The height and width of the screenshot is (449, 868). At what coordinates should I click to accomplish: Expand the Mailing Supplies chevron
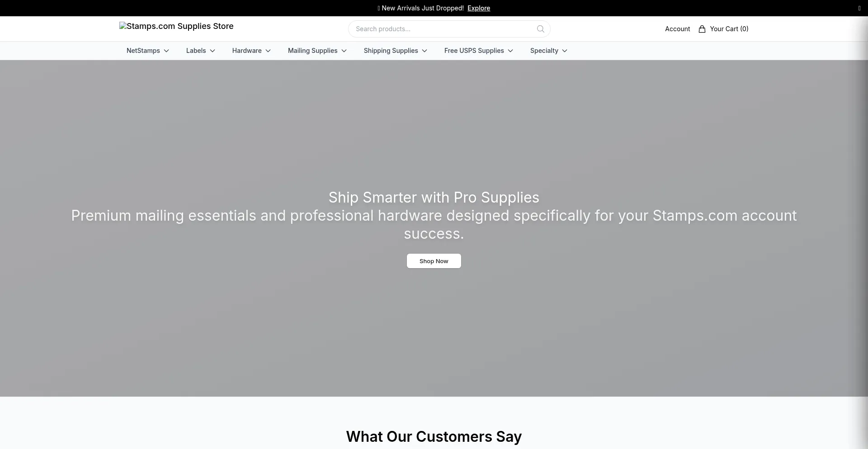pos(344,51)
